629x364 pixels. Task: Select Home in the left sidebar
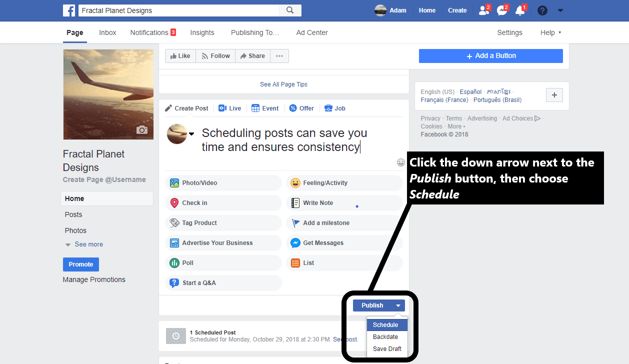coord(107,198)
